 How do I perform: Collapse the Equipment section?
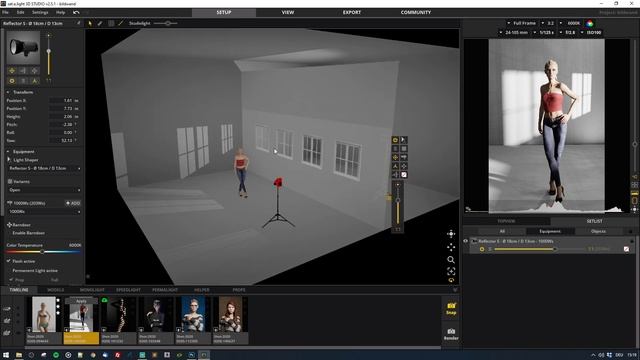[8, 151]
